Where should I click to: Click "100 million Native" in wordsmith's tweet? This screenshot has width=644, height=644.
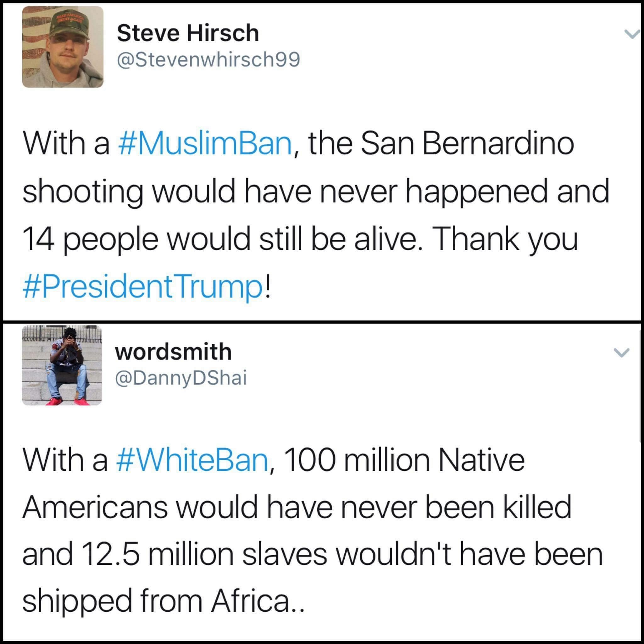pos(404,461)
